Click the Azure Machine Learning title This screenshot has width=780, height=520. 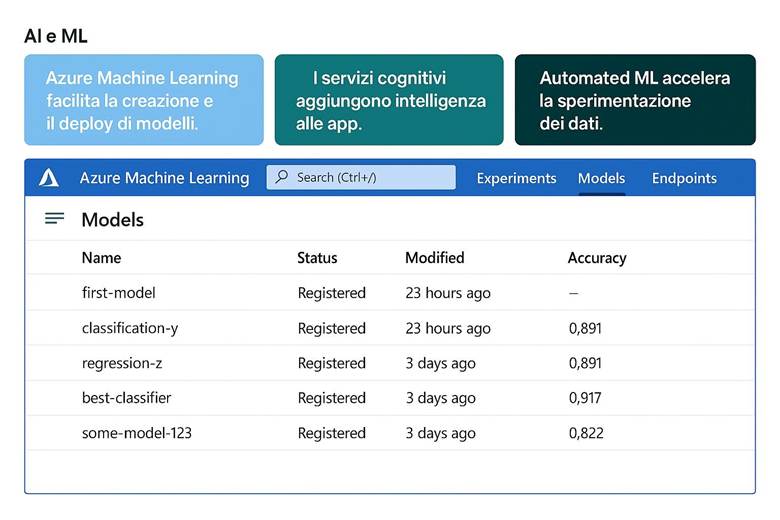pos(164,178)
